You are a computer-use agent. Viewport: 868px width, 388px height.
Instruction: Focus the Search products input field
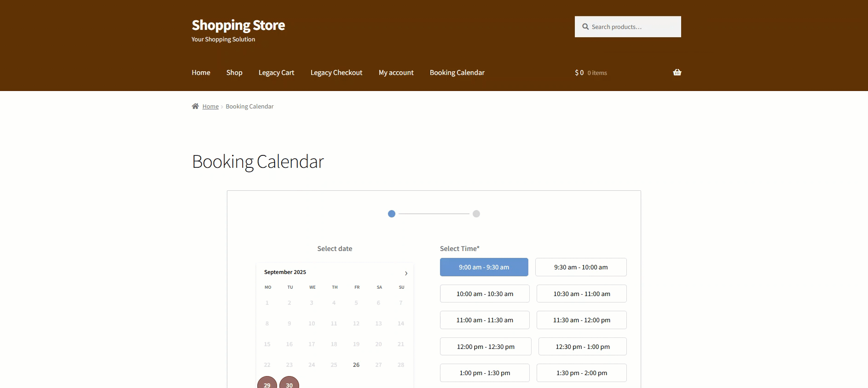pos(633,27)
